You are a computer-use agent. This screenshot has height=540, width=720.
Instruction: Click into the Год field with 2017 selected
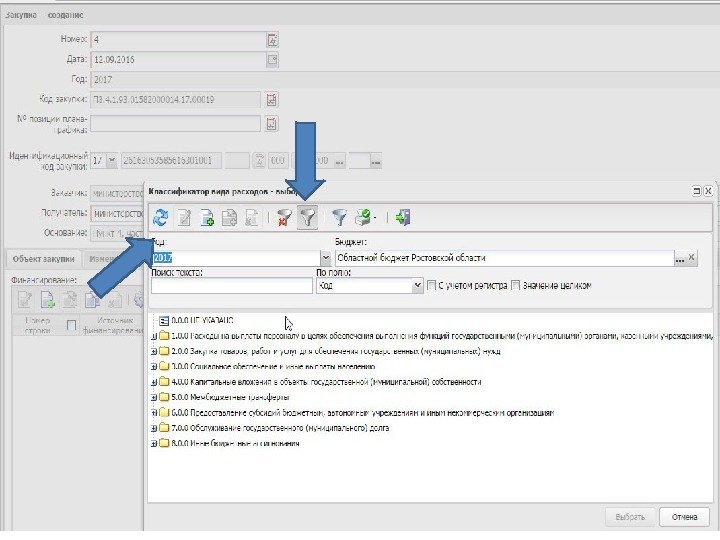[x=236, y=258]
